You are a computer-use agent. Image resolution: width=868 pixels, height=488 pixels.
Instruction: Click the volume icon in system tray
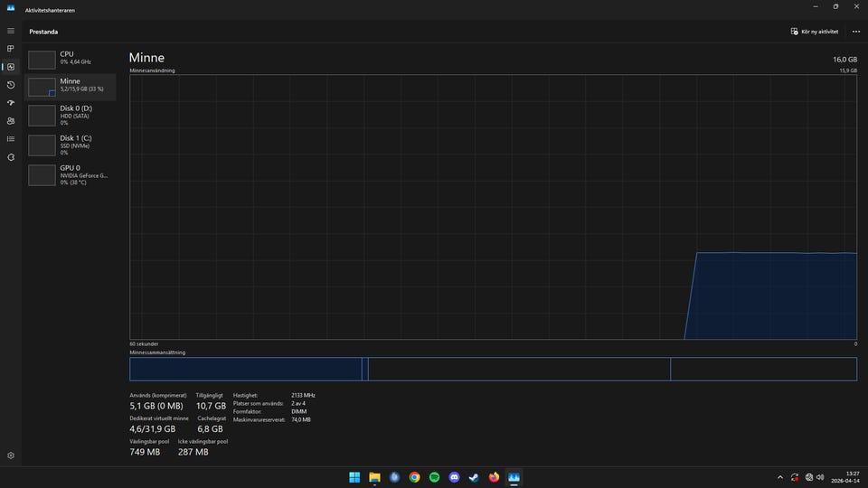tap(820, 477)
